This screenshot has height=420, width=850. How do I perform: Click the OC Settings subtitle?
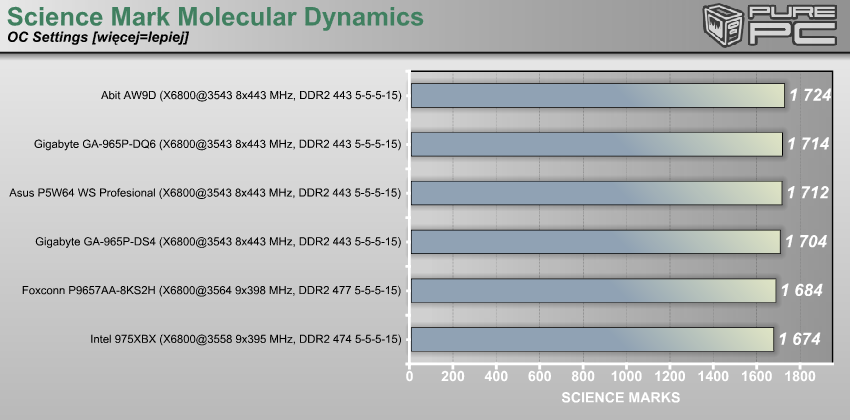point(97,39)
